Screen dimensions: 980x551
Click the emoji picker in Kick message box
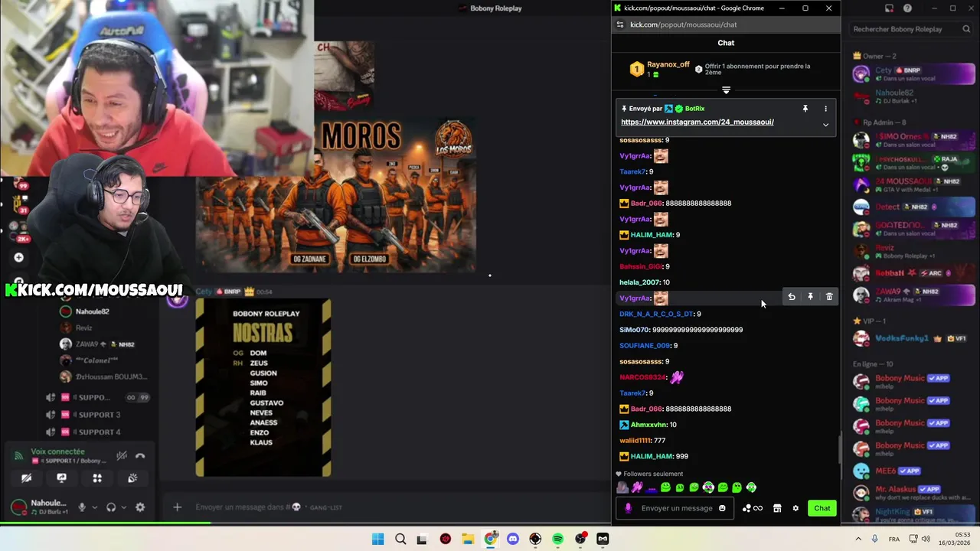pyautogui.click(x=722, y=508)
